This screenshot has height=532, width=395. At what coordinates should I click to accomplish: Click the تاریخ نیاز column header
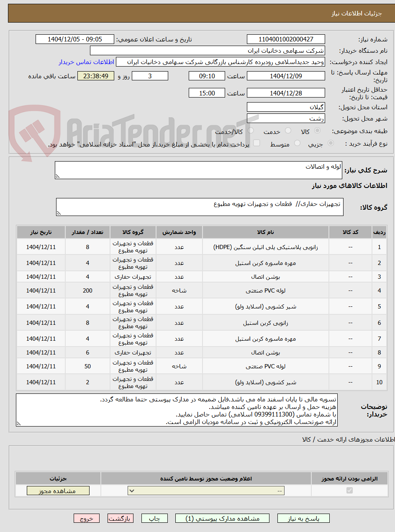click(41, 232)
